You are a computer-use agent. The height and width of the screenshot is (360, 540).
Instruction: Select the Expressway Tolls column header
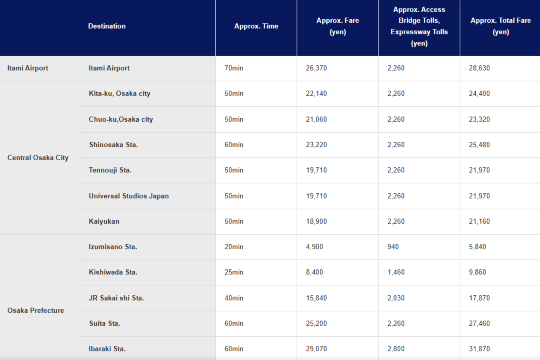419,26
